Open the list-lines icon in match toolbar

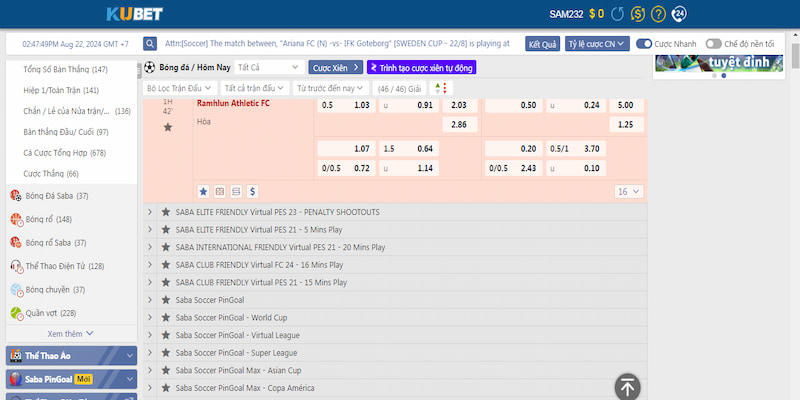click(236, 191)
